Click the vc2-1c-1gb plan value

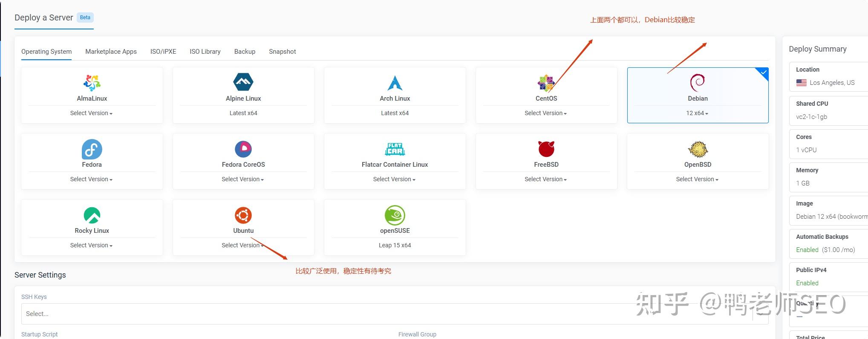pos(811,117)
